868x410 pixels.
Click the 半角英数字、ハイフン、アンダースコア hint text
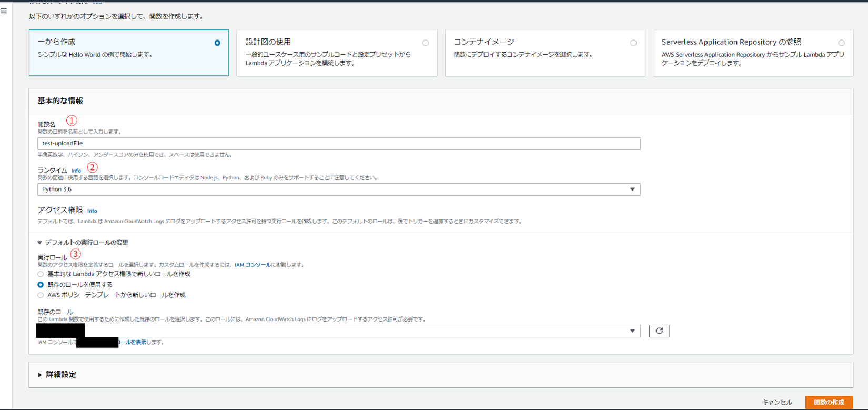click(135, 155)
